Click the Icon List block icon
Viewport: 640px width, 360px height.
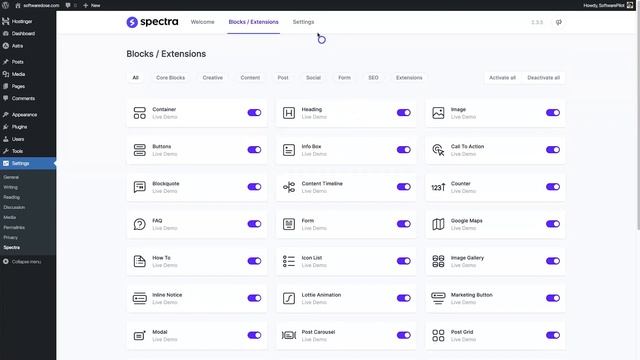click(289, 261)
